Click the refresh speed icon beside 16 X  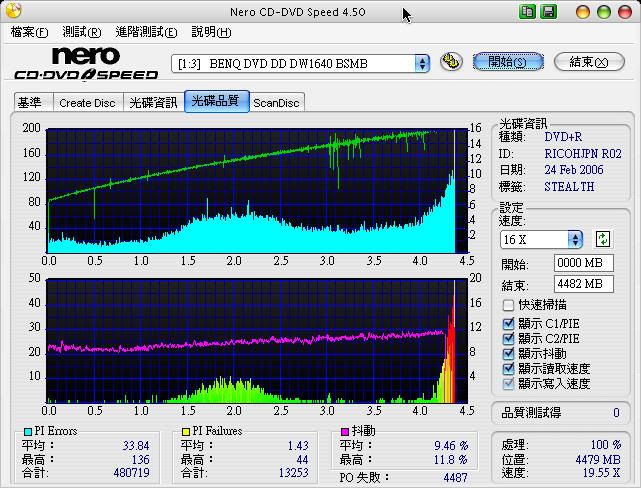tap(603, 239)
